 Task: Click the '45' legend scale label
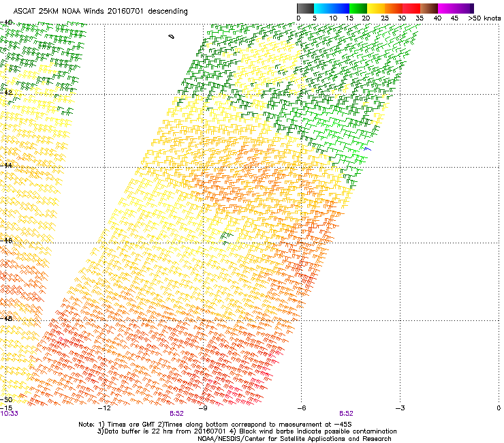[x=454, y=18]
